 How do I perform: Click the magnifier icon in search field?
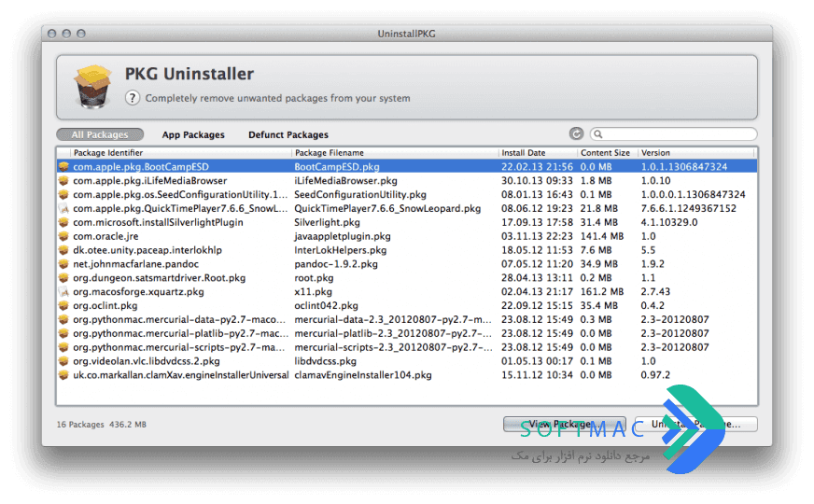click(598, 134)
